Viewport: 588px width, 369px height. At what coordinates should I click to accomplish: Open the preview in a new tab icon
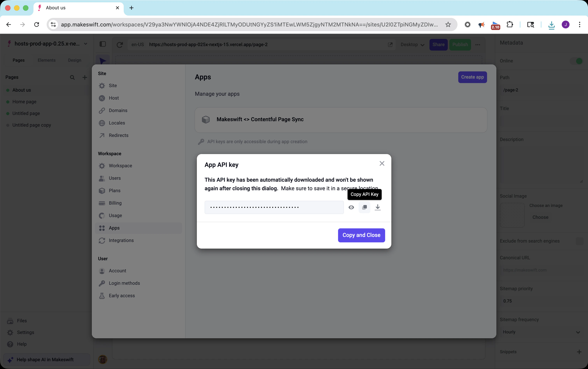[x=390, y=45]
